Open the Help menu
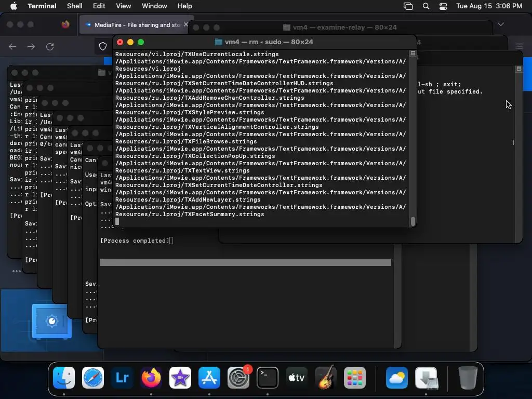Screen dimensions: 532x399 (x=184, y=6)
